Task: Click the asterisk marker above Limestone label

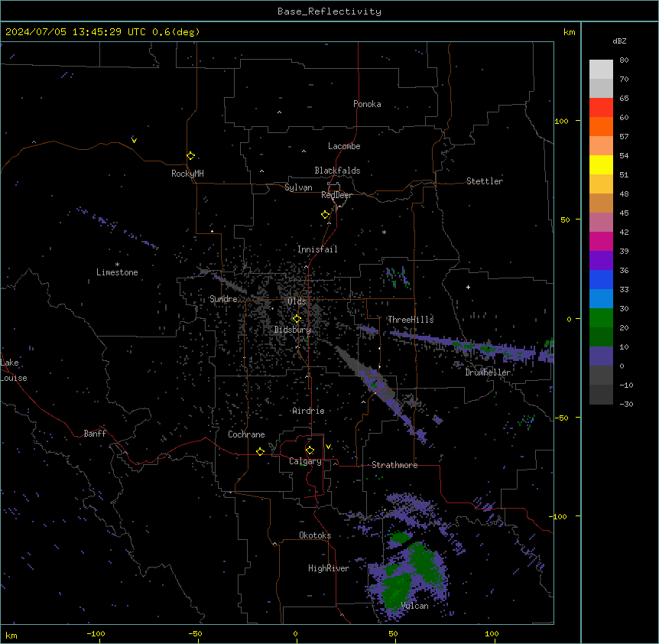Action: 117,264
